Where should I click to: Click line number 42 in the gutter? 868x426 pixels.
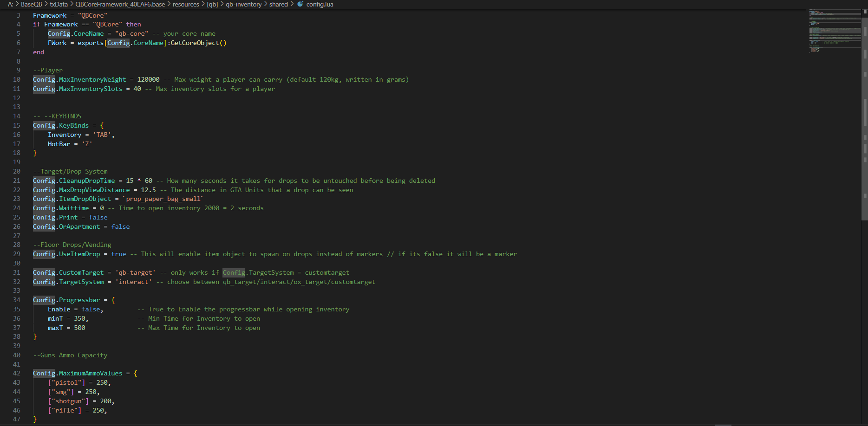[x=17, y=374]
